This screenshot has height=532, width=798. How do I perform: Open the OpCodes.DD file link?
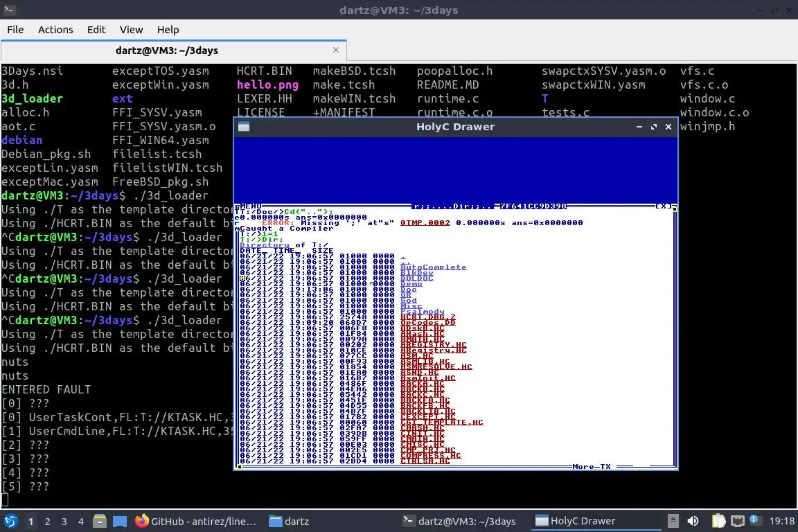pos(428,323)
